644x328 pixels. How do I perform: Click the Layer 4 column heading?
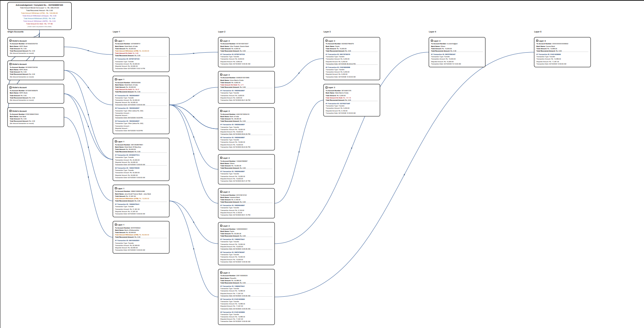[432, 32]
